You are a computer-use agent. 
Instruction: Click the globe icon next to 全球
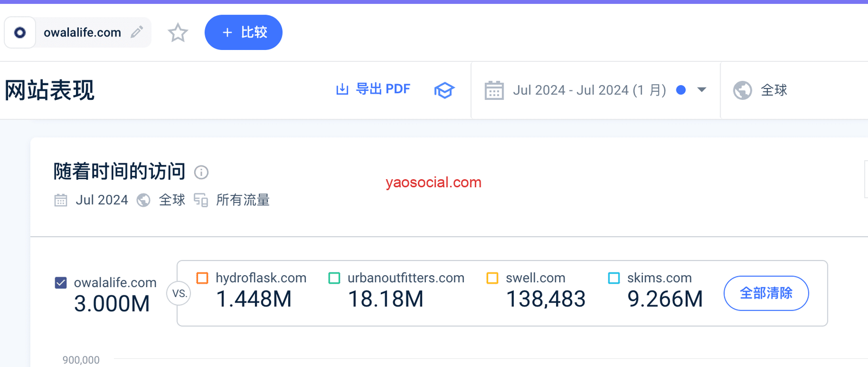(x=742, y=90)
